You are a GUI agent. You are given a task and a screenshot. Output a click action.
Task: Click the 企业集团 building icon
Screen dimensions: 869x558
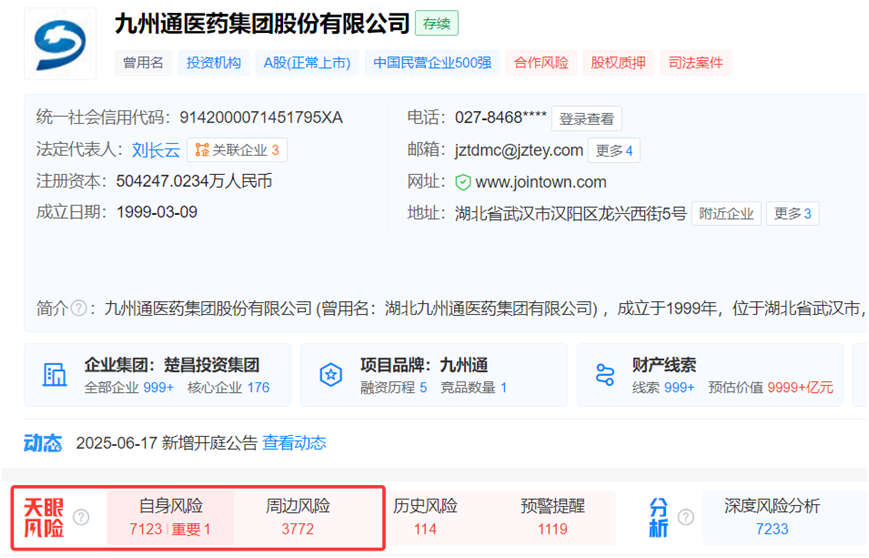click(x=55, y=375)
